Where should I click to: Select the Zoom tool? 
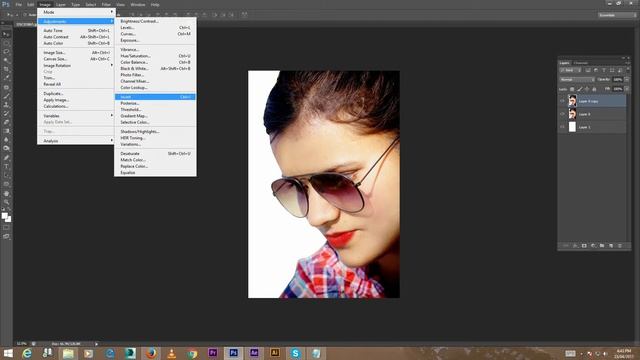(x=6, y=202)
